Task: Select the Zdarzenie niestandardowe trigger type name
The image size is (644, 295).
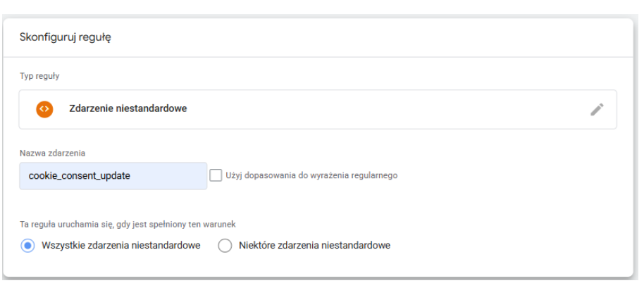Action: pos(128,109)
